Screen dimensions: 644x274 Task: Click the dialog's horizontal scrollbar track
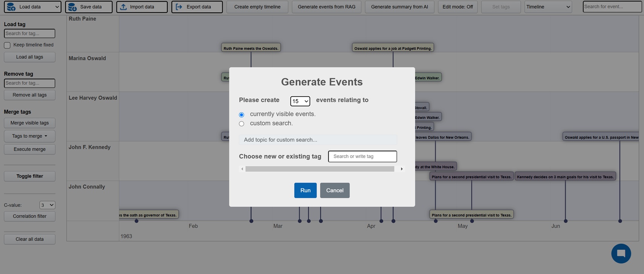(x=320, y=169)
